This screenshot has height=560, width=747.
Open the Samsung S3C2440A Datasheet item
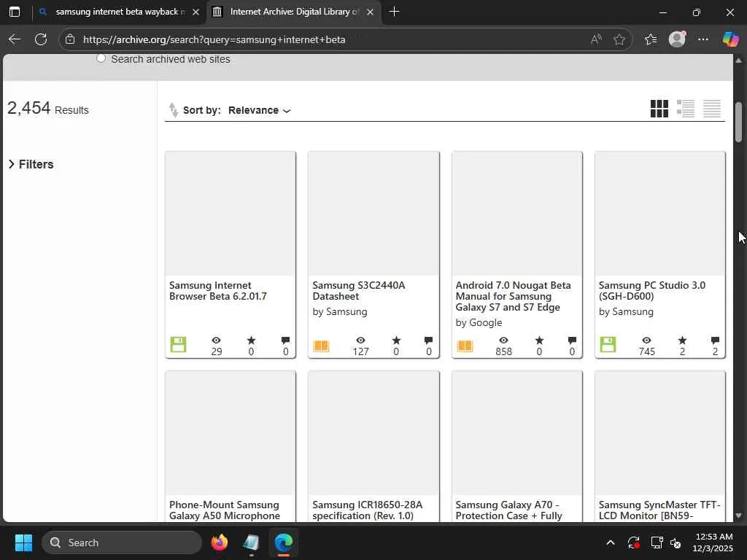[358, 290]
